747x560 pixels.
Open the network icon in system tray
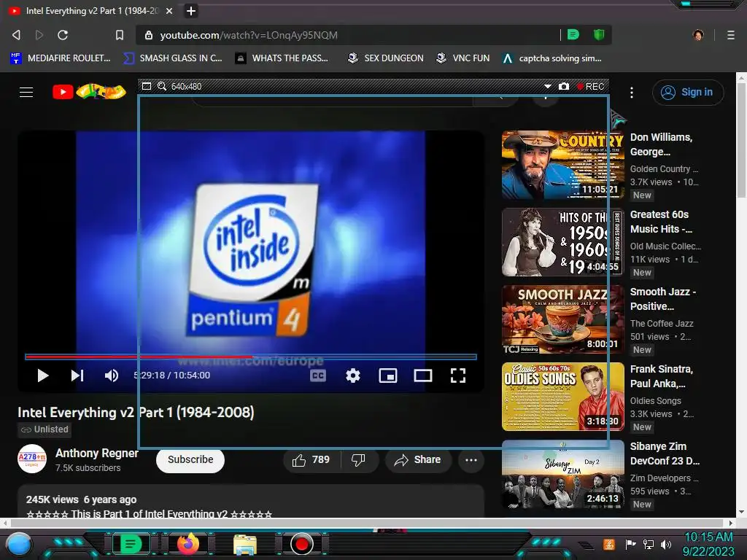click(649, 544)
